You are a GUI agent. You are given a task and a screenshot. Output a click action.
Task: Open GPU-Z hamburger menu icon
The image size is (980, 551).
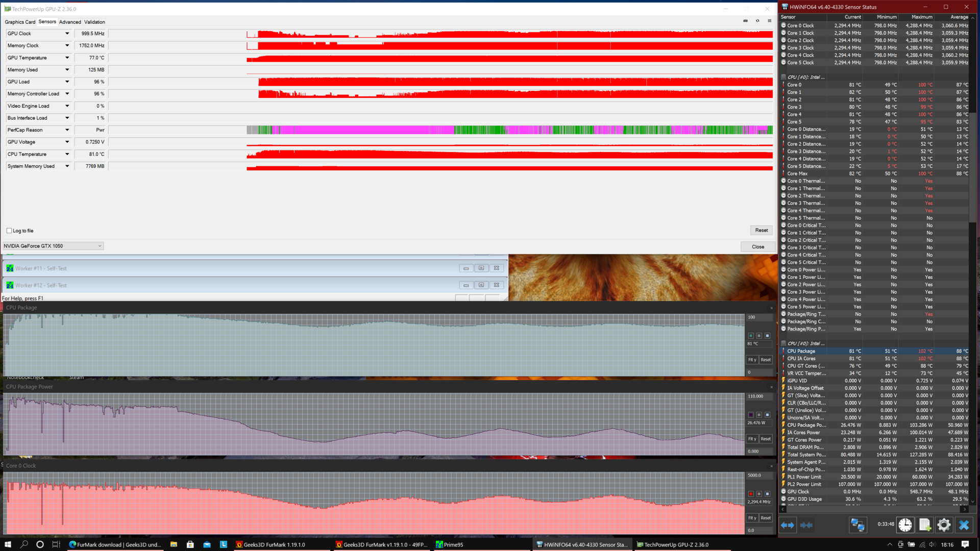769,21
